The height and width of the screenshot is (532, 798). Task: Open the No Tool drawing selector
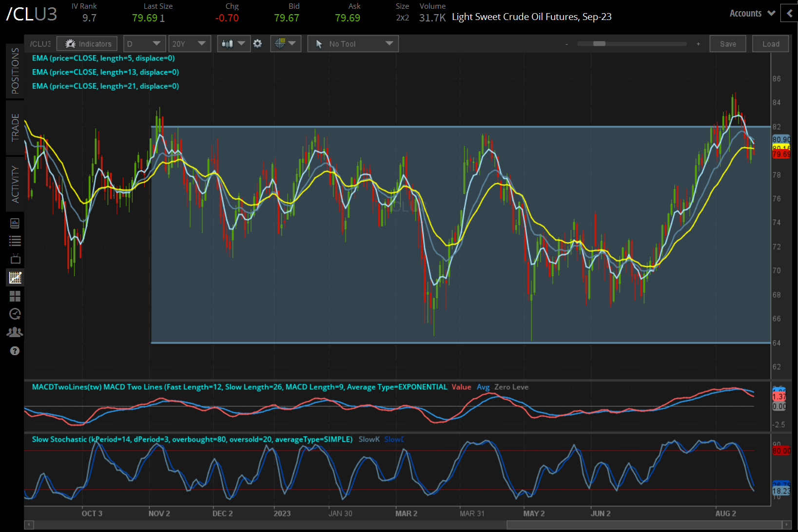(x=352, y=43)
